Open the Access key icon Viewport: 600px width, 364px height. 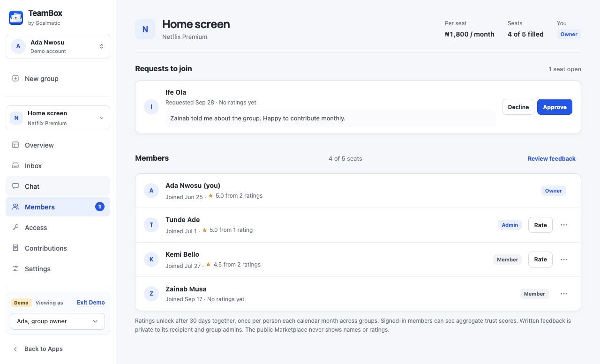tap(15, 228)
